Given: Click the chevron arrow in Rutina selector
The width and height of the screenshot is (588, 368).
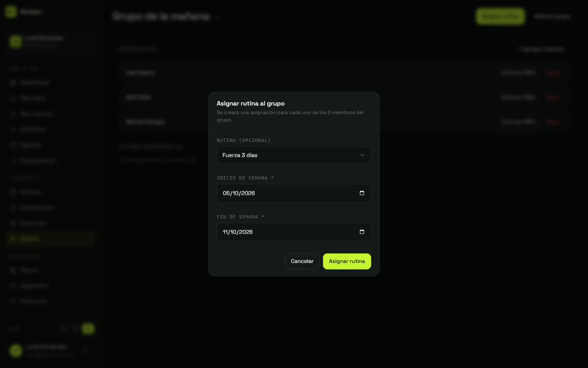Looking at the screenshot, I should pyautogui.click(x=362, y=155).
